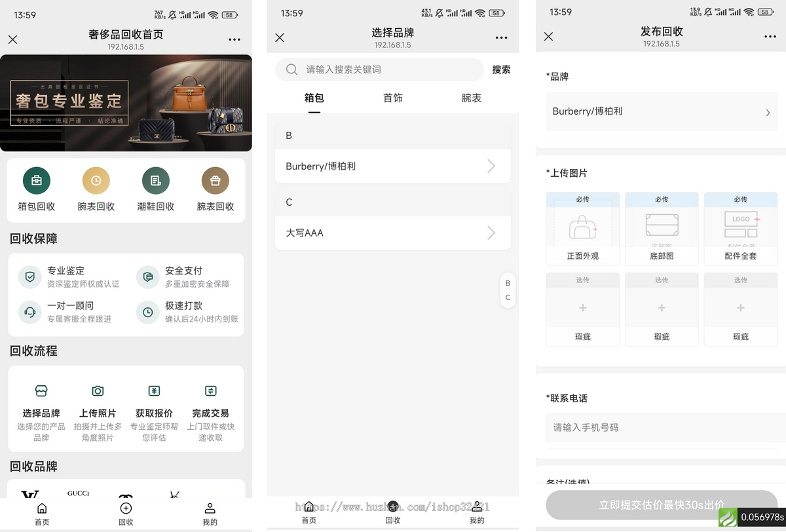Jump to letter B in index
This screenshot has width=786, height=532.
click(x=508, y=283)
